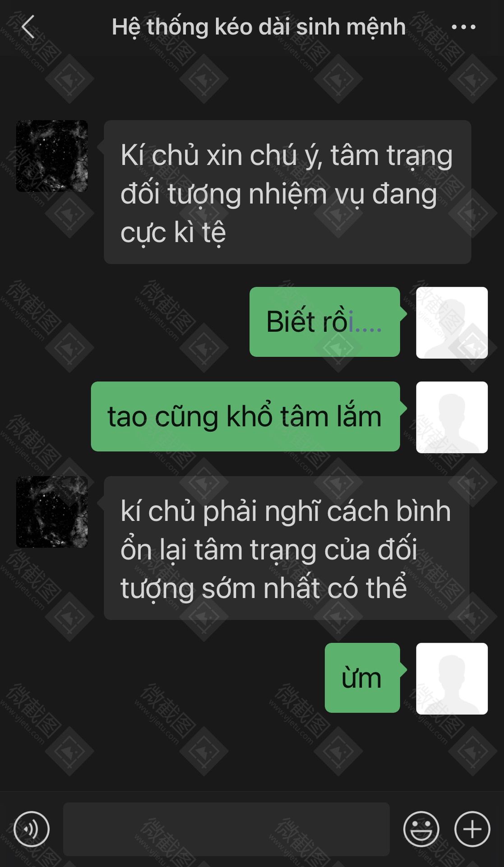Open the plus attachments menu
Screen dimensions: 504x867
[472, 829]
